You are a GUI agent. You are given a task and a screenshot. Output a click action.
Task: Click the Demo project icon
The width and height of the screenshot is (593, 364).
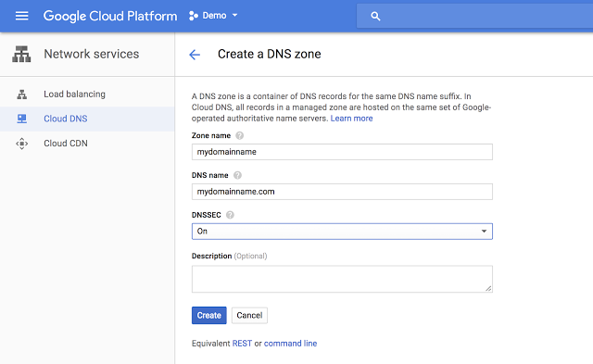point(194,16)
